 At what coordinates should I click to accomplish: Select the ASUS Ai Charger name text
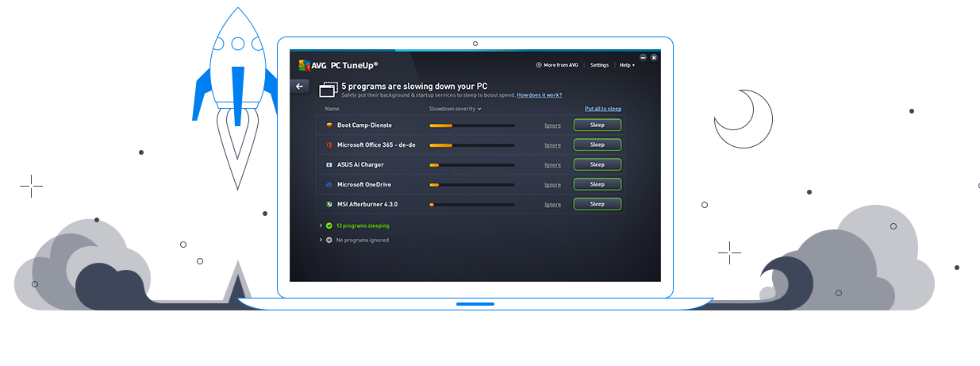pos(360,165)
